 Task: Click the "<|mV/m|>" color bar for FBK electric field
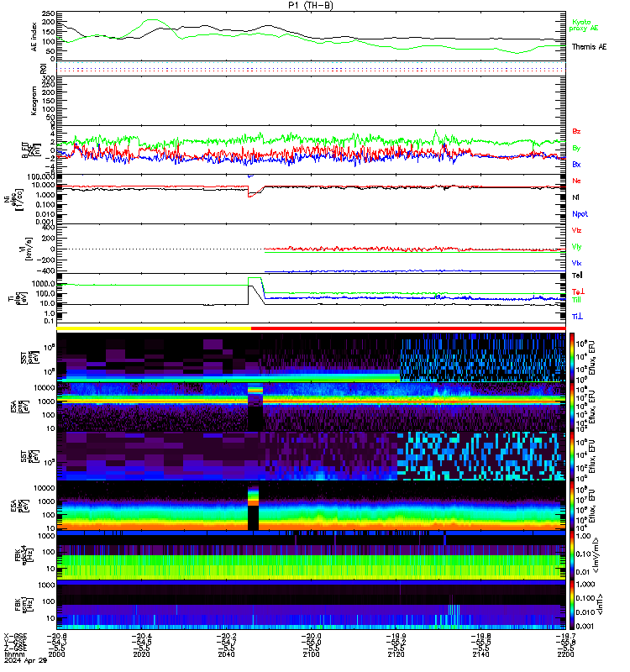point(572,555)
